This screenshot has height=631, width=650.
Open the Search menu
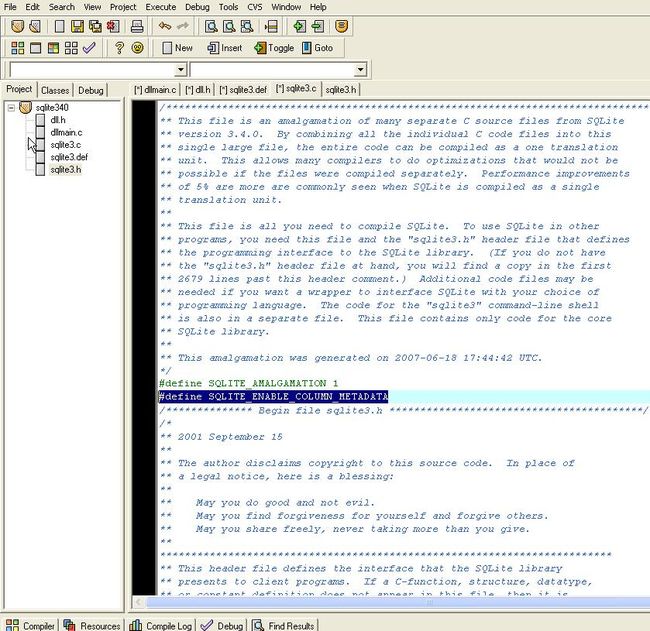point(62,7)
